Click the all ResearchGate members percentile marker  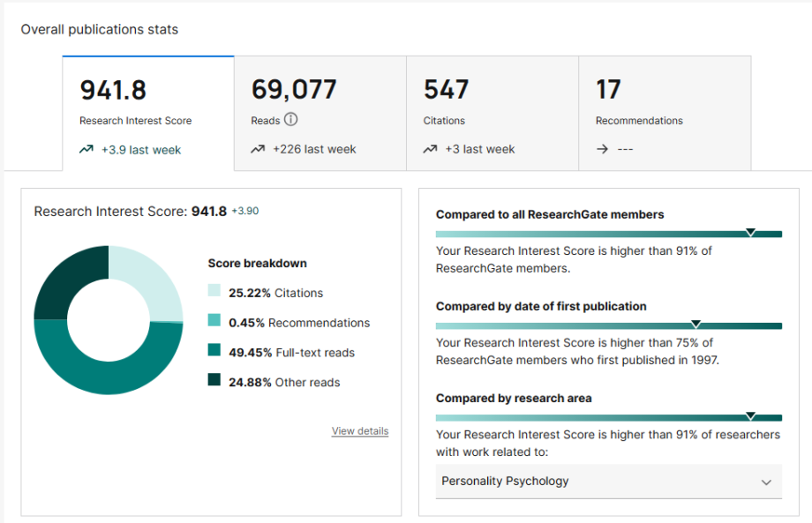[750, 233]
